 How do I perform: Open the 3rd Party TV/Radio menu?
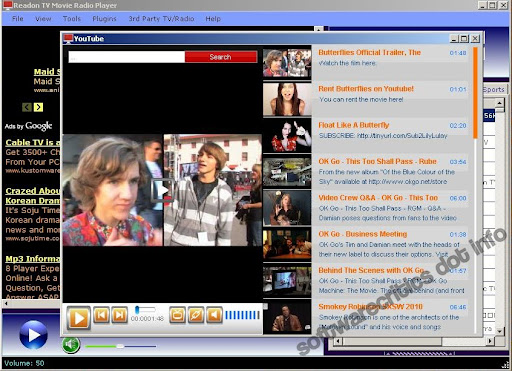161,19
